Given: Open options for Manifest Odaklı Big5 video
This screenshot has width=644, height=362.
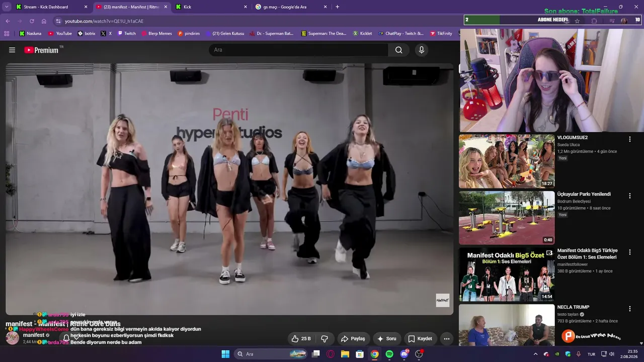Looking at the screenshot, I should tap(630, 252).
